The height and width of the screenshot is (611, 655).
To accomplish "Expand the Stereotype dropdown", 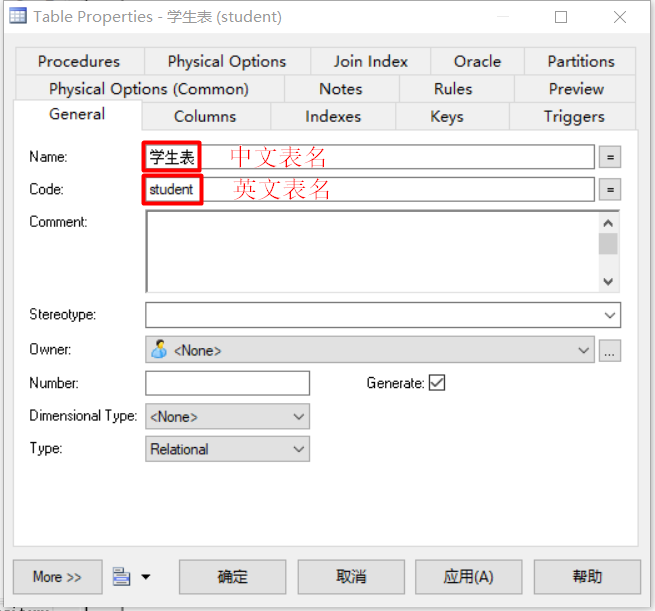I will point(610,315).
